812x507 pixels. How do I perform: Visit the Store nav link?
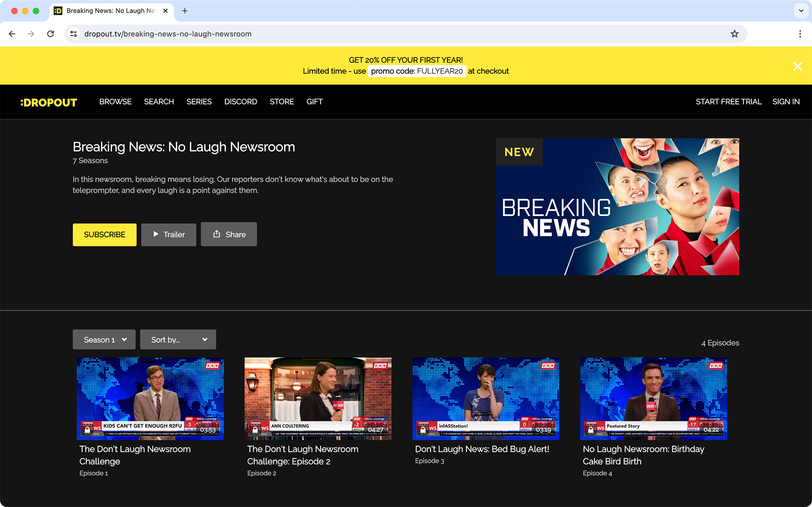(x=282, y=102)
